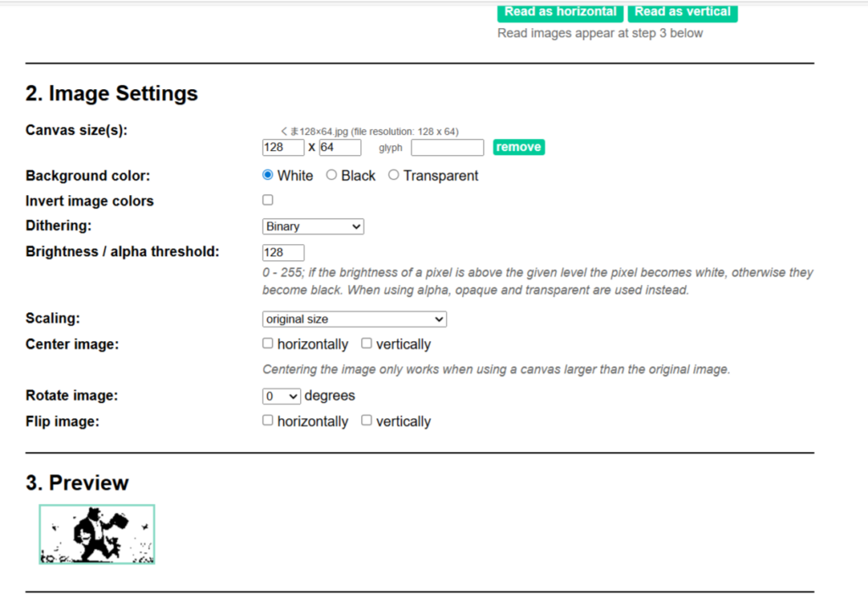Click the centering canvas note in italics
868x598 pixels.
[497, 369]
